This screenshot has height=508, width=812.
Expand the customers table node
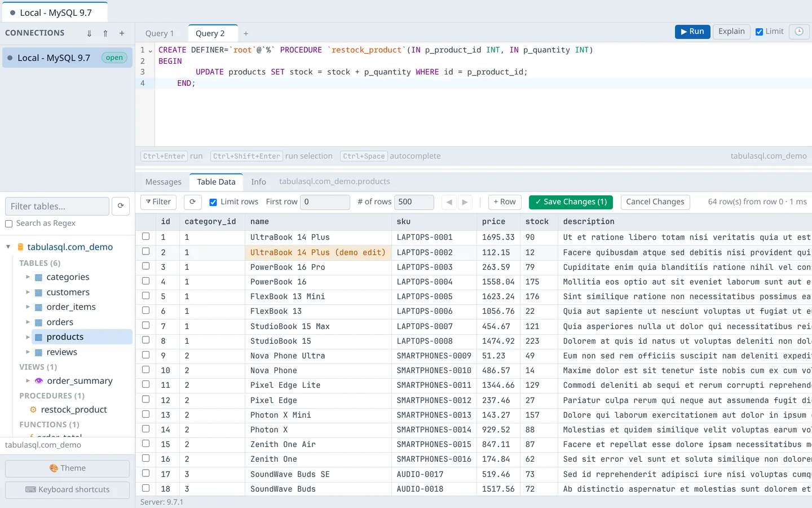pyautogui.click(x=28, y=292)
